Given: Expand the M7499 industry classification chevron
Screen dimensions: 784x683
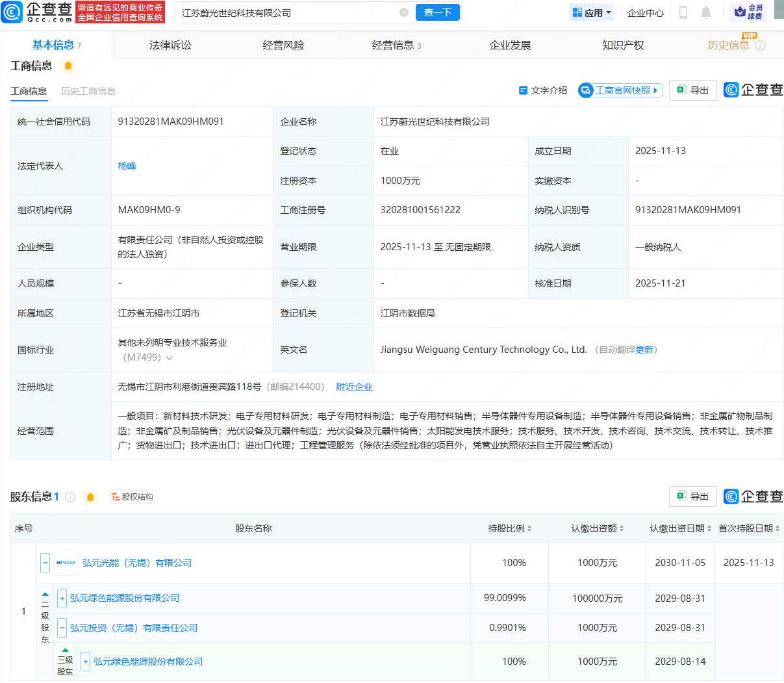Looking at the screenshot, I should pos(169,357).
